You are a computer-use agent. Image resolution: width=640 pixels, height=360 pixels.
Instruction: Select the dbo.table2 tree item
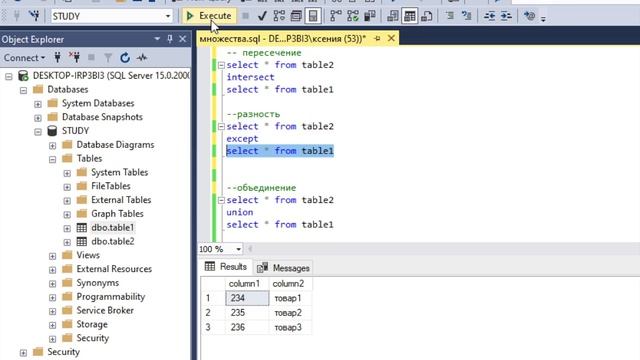113,241
